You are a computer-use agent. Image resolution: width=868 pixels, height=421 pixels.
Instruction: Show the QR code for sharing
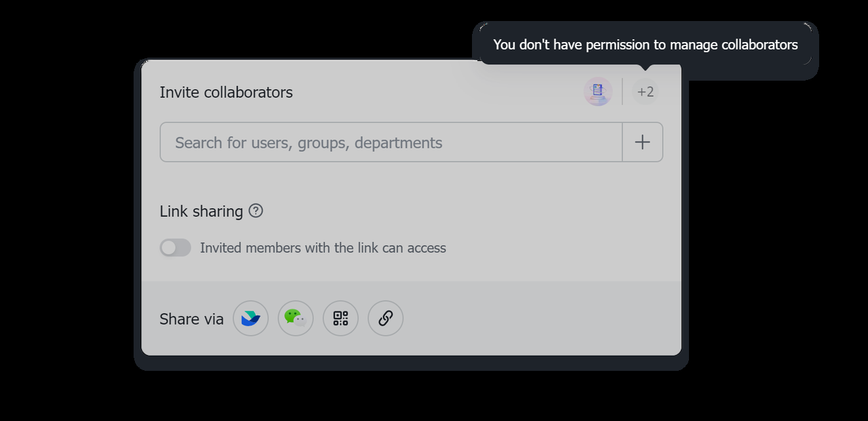[x=340, y=319]
